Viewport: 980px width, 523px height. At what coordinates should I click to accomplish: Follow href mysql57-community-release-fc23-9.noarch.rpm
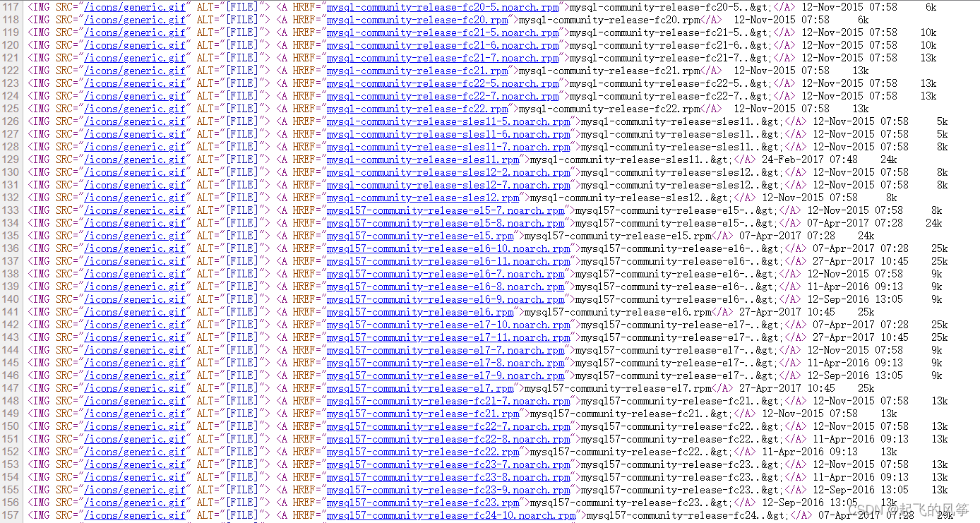click(x=448, y=490)
